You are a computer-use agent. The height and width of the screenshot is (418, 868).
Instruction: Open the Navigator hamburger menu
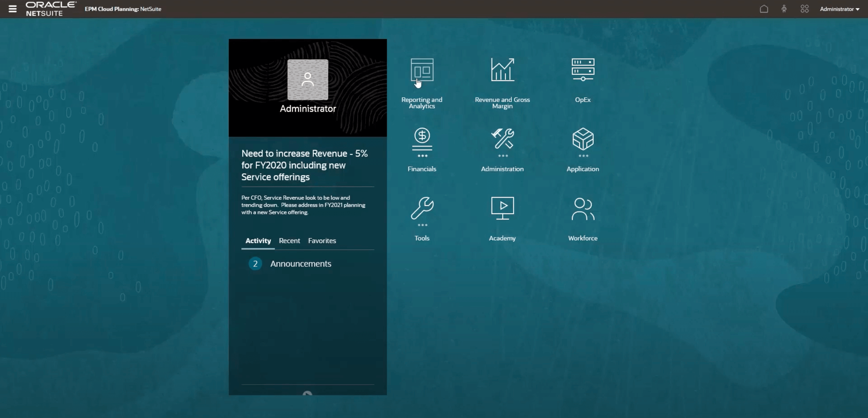(12, 9)
